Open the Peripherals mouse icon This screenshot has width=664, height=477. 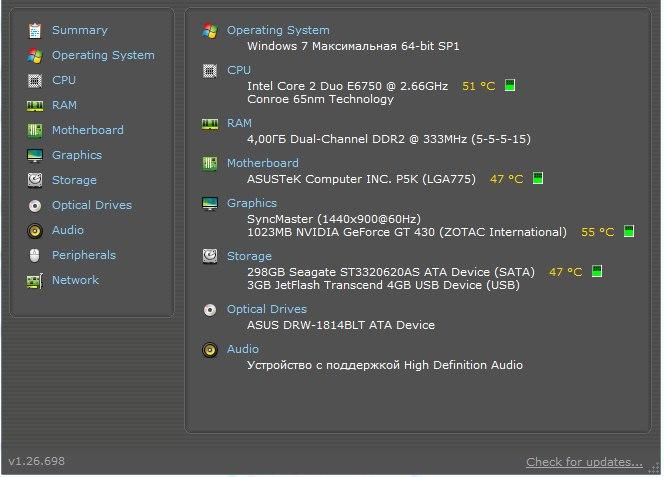pos(35,255)
